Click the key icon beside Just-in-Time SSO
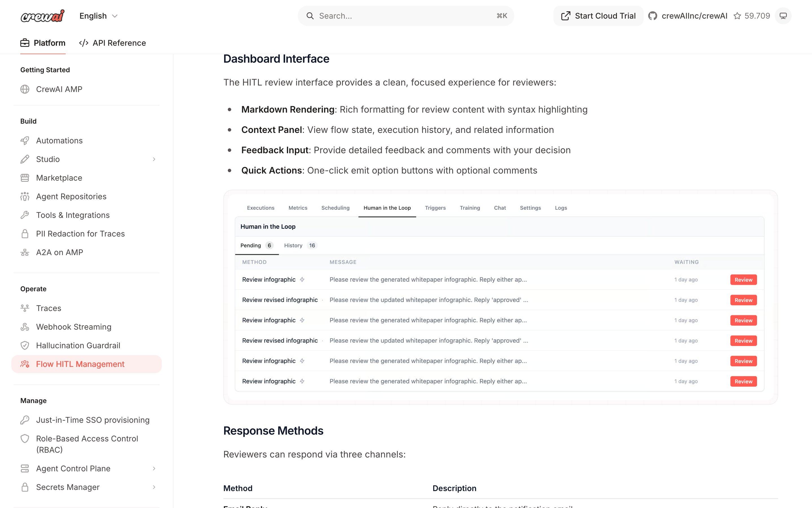The height and width of the screenshot is (508, 812). point(25,420)
